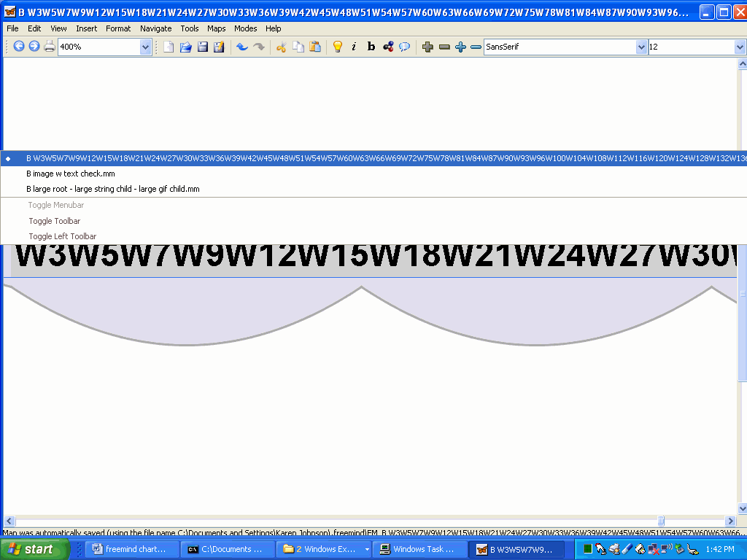The height and width of the screenshot is (560, 747).
Task: Toggle cloud around node icon
Action: (x=404, y=47)
